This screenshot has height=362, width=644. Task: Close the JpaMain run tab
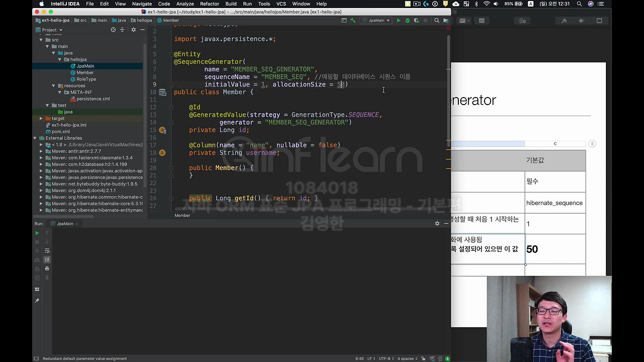(78, 224)
